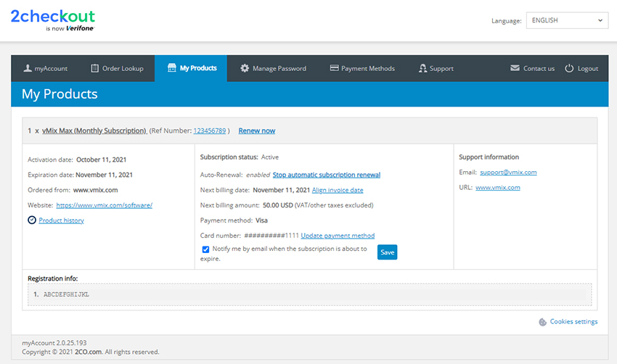The width and height of the screenshot is (617, 364).
Task: Click the Renew now link
Action: pos(256,131)
